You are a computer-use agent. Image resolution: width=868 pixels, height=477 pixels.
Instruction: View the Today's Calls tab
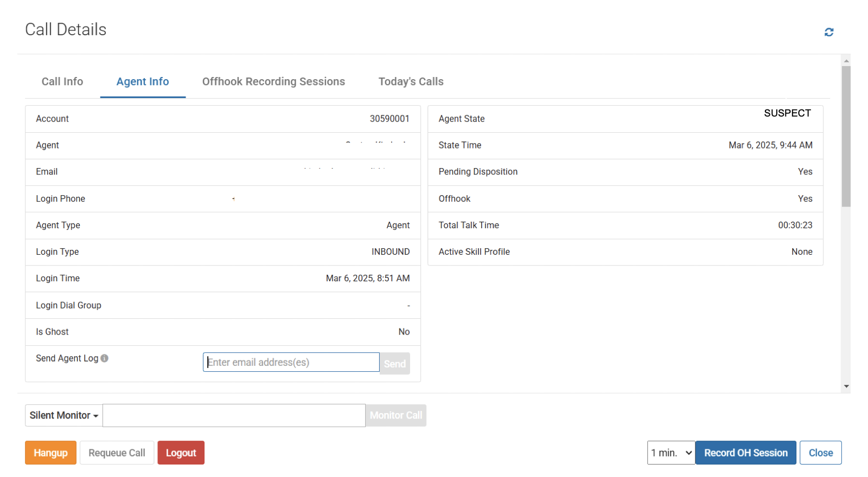point(411,82)
